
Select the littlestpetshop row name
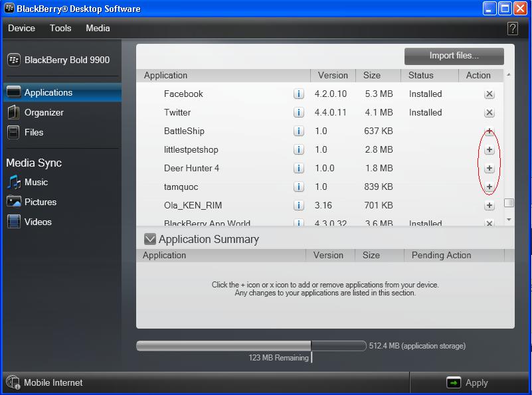(191, 149)
